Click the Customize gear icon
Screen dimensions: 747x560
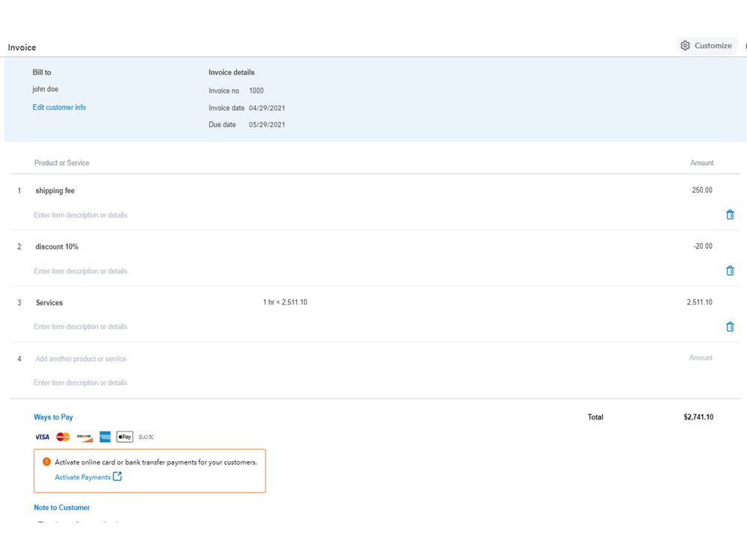(x=685, y=46)
